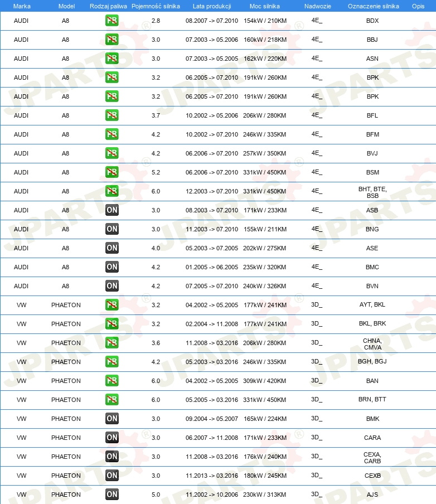Select engine code BHT, BTE, BSB
The height and width of the screenshot is (504, 436).
click(x=372, y=192)
